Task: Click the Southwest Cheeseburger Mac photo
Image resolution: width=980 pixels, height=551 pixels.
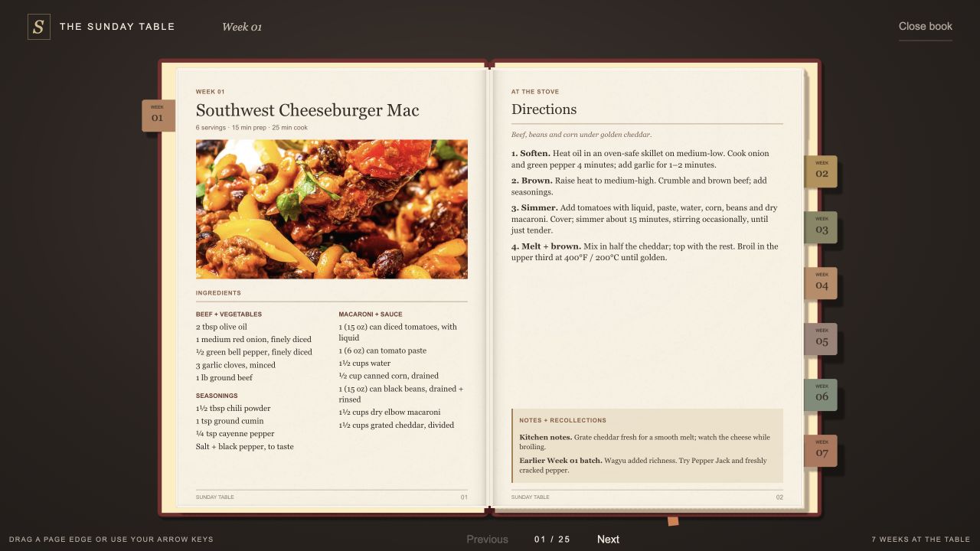Action: pyautogui.click(x=332, y=209)
